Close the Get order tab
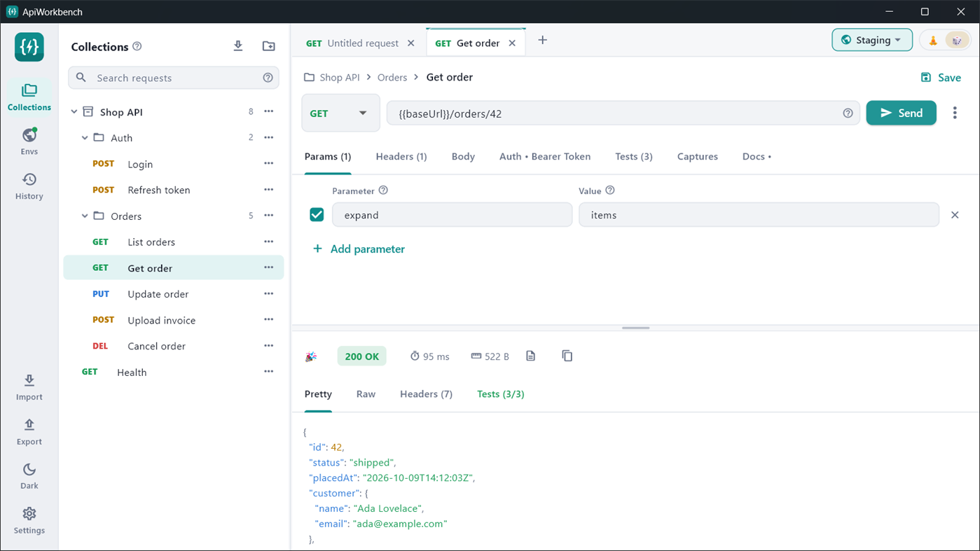Screen dimensions: 980x551 point(512,43)
